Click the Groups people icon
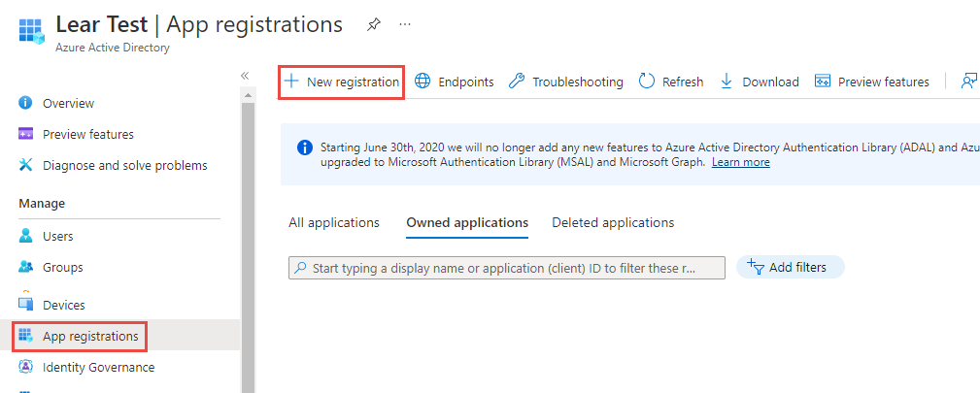980x393 pixels. click(25, 267)
